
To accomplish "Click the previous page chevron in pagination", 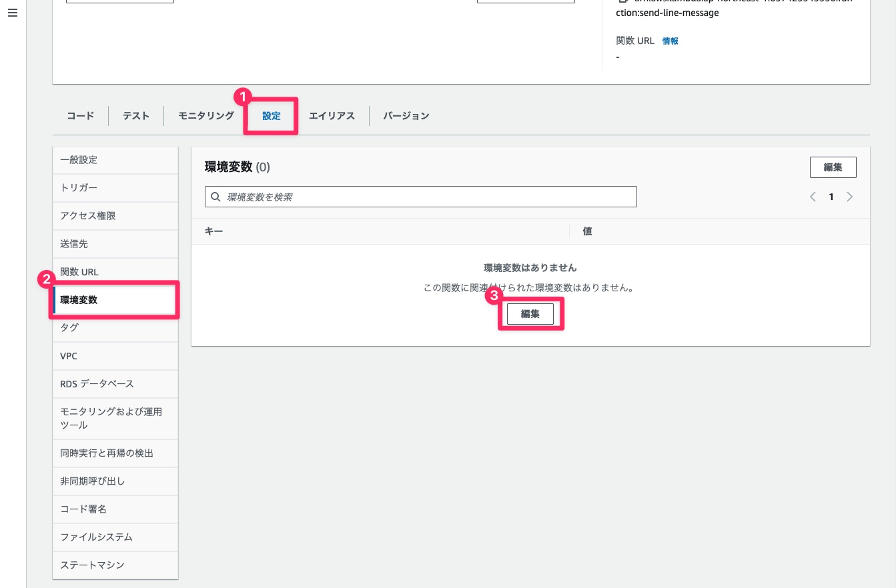I will click(x=813, y=197).
